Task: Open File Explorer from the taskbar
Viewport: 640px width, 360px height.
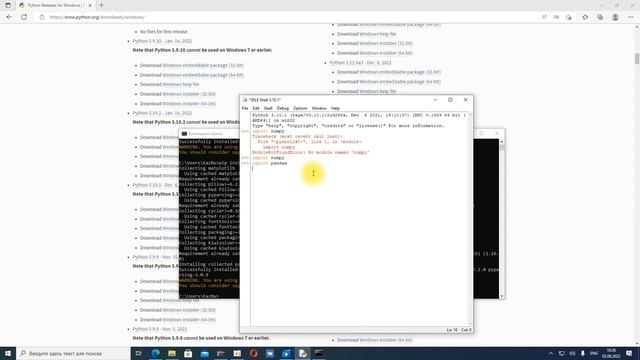Action: (x=172, y=353)
